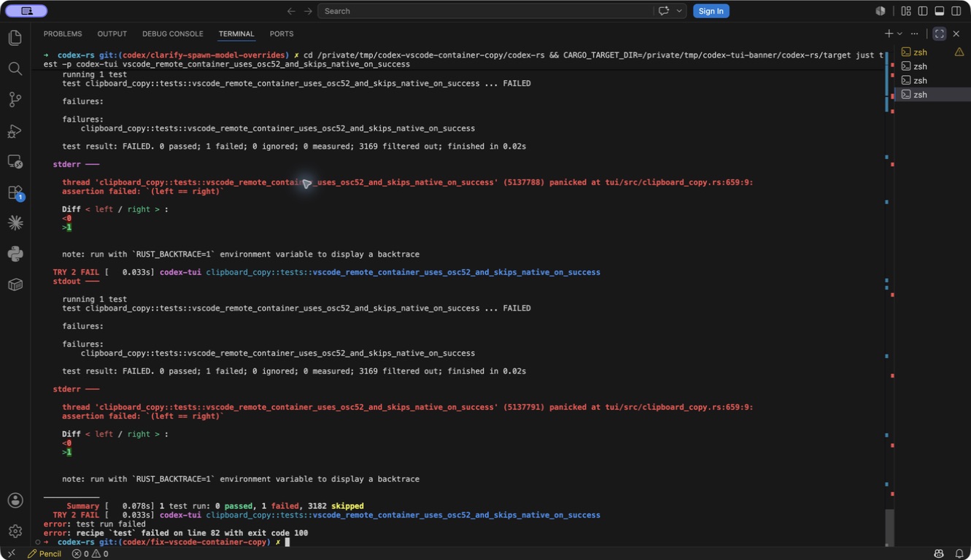
Task: Open the Search view in the activity bar
Action: point(15,69)
